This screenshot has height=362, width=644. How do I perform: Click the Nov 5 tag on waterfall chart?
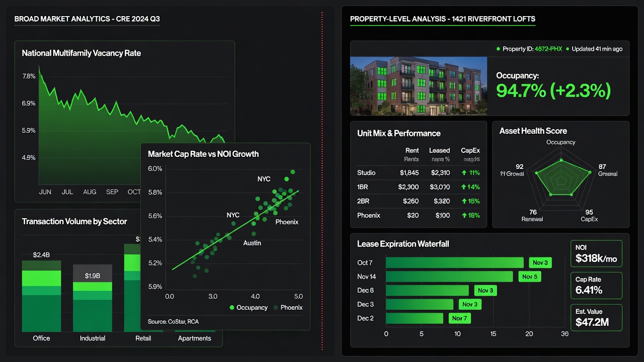click(x=530, y=277)
